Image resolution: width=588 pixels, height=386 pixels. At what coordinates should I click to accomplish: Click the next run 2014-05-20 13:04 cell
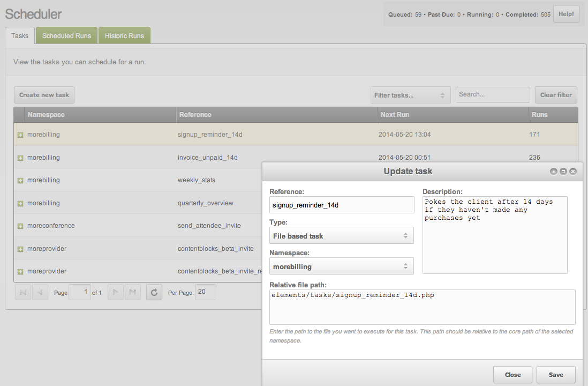click(x=405, y=135)
